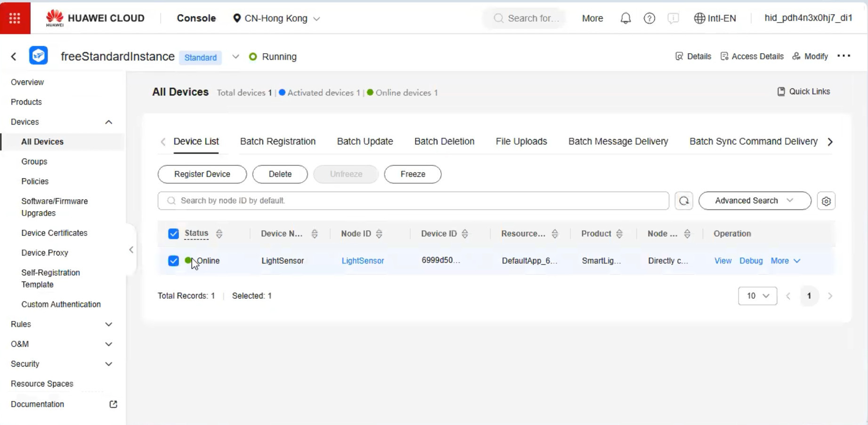Open the help question mark icon
Screen dimensions: 868x425
(x=649, y=18)
